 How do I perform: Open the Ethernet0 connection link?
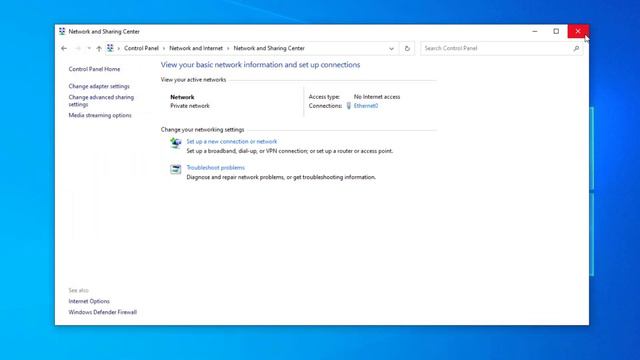pyautogui.click(x=366, y=106)
